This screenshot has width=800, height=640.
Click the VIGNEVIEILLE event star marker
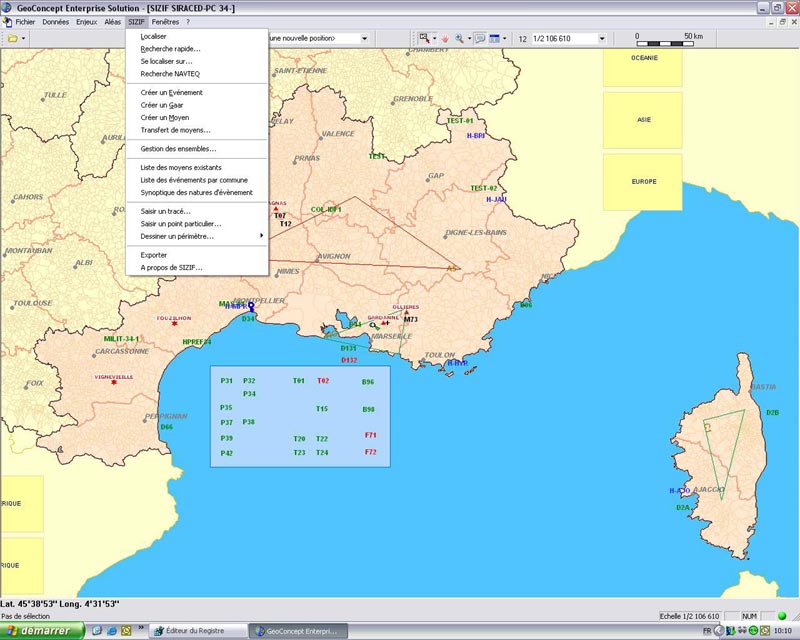point(114,382)
